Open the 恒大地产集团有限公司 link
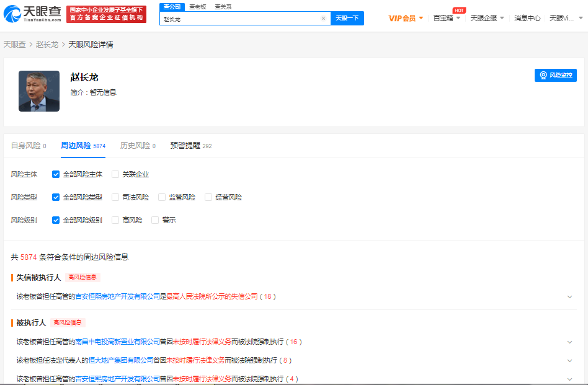Viewport: 588px width, 385px height. pos(121,360)
